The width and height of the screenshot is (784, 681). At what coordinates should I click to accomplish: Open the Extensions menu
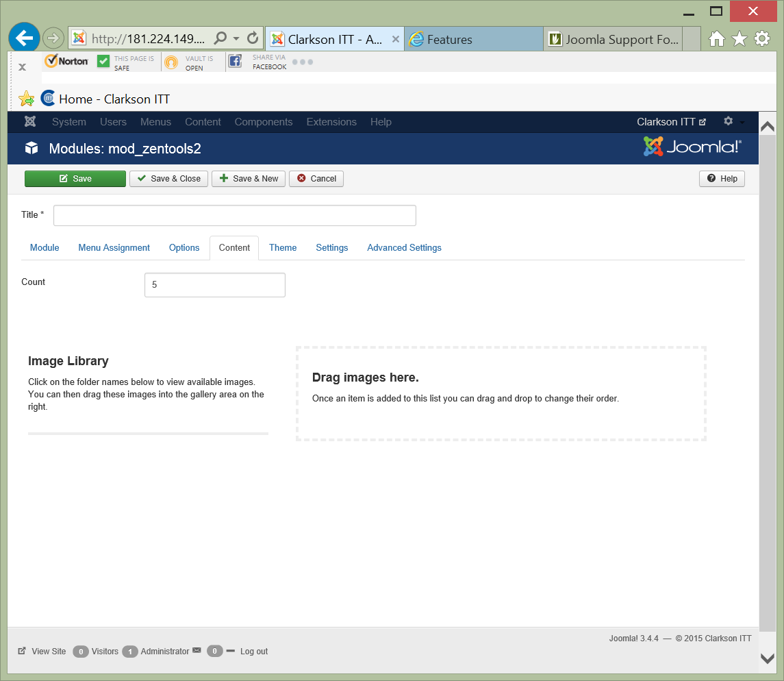click(x=331, y=122)
